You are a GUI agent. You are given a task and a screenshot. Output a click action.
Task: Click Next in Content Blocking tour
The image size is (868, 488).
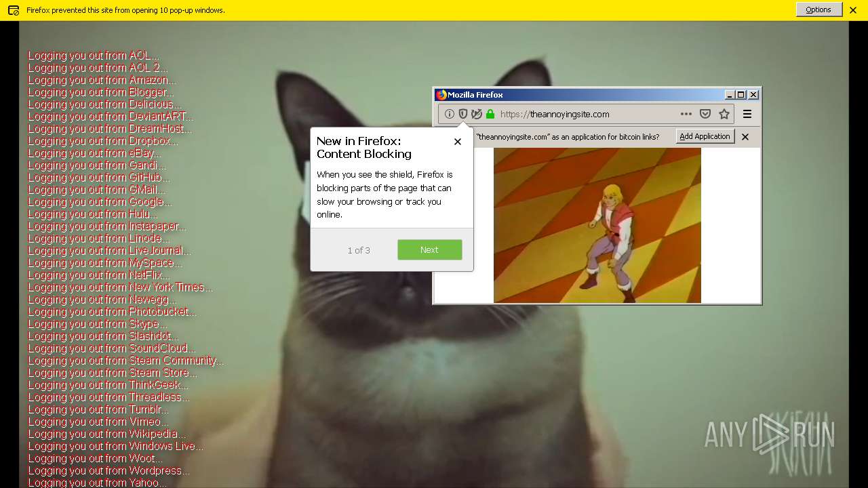430,249
